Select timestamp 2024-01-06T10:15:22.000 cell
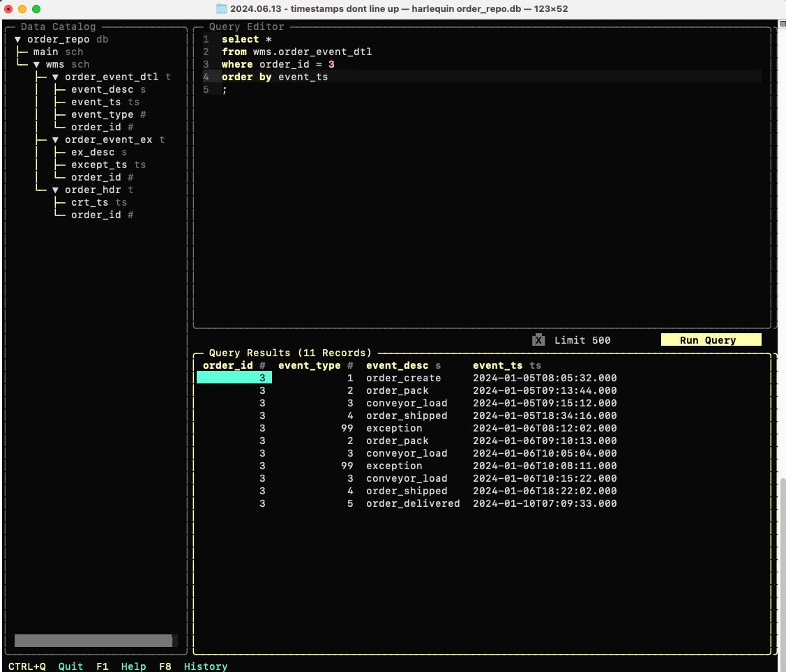The height and width of the screenshot is (672, 786). click(x=545, y=478)
